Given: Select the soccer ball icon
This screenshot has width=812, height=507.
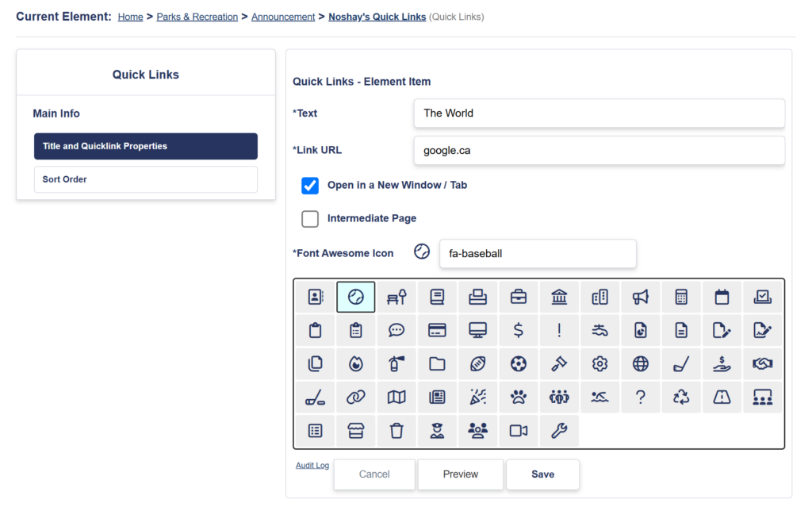Looking at the screenshot, I should [x=519, y=363].
